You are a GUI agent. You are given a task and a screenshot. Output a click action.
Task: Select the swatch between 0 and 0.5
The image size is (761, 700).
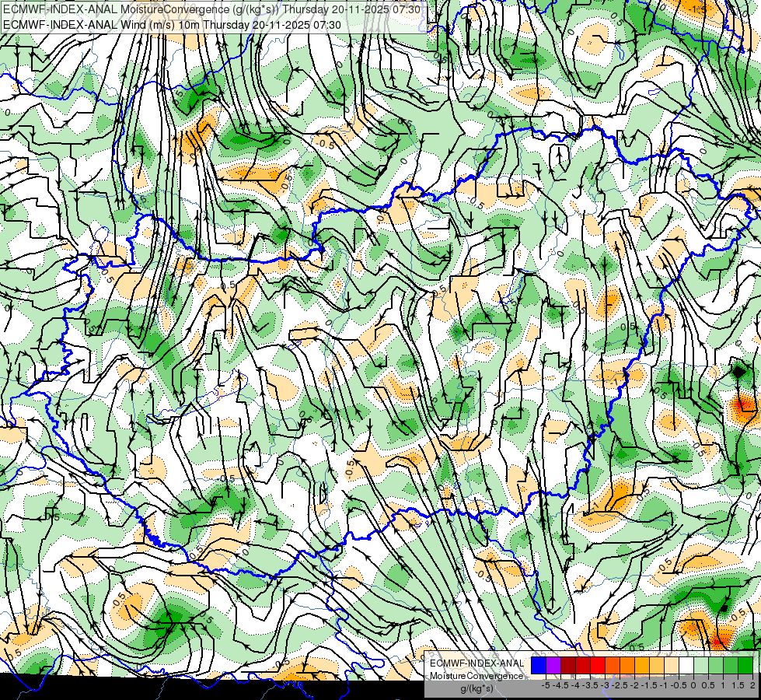click(701, 666)
